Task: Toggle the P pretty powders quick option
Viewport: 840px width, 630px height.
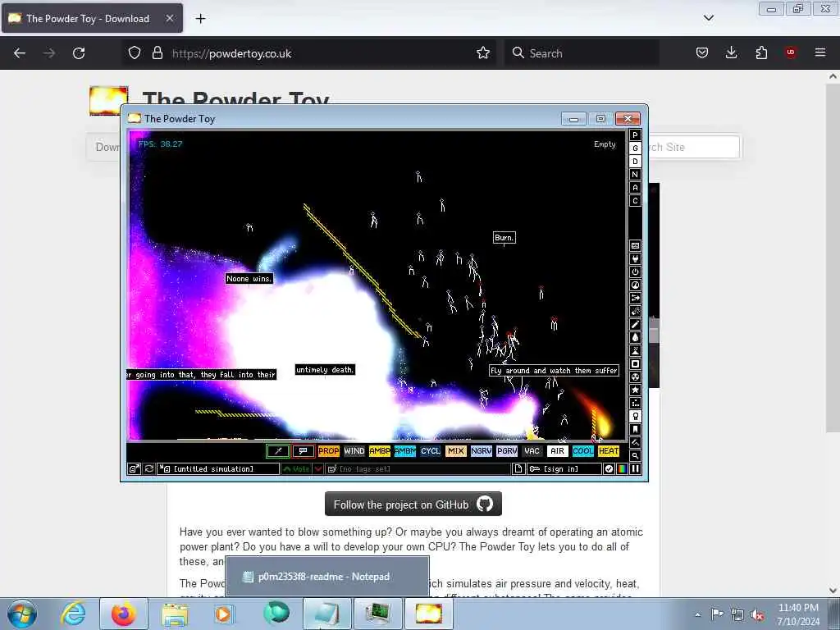Action: pyautogui.click(x=636, y=135)
